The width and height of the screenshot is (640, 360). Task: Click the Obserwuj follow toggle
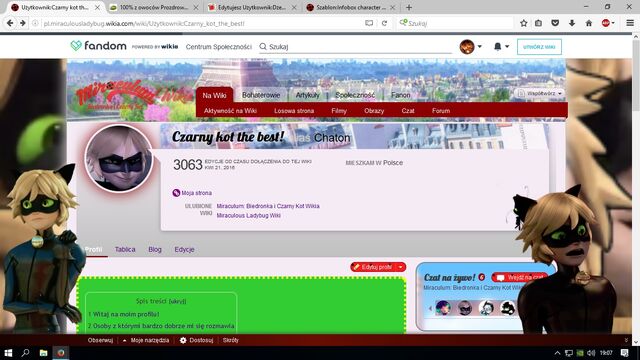tap(100, 340)
